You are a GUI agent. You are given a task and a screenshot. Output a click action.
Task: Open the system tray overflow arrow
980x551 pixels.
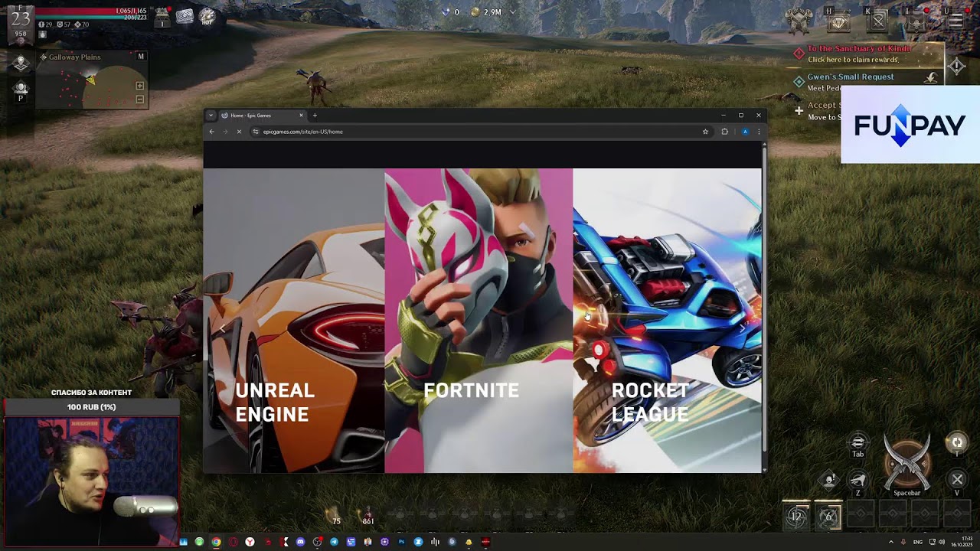[890, 542]
